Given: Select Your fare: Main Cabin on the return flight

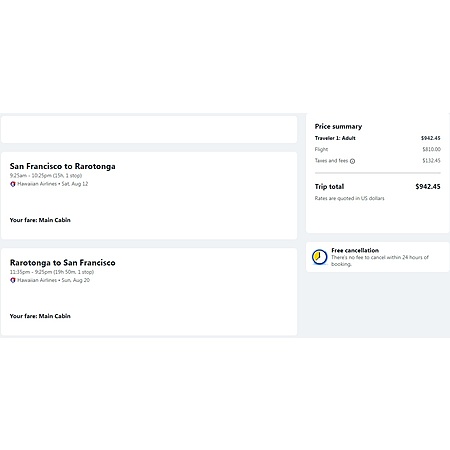Looking at the screenshot, I should tap(40, 316).
